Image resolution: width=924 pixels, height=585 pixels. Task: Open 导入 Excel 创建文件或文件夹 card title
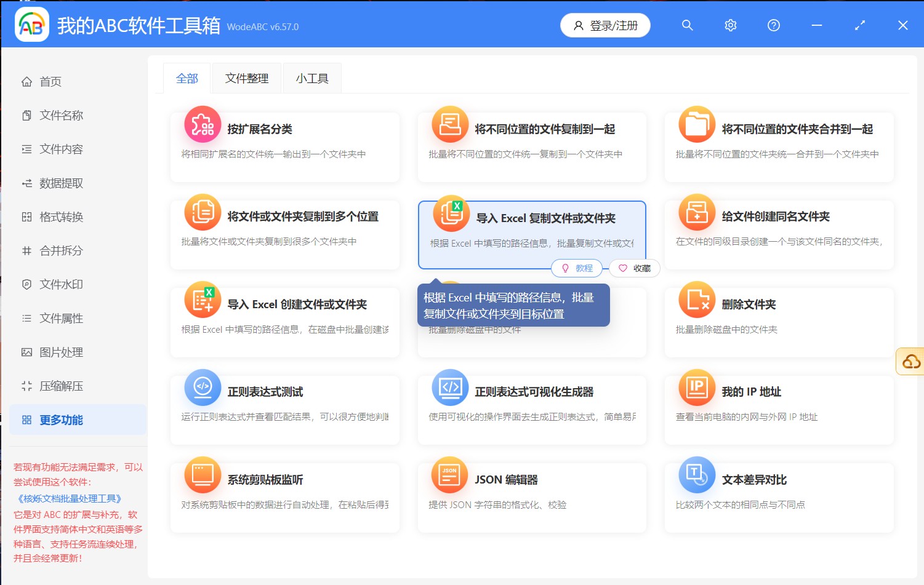pyautogui.click(x=297, y=304)
